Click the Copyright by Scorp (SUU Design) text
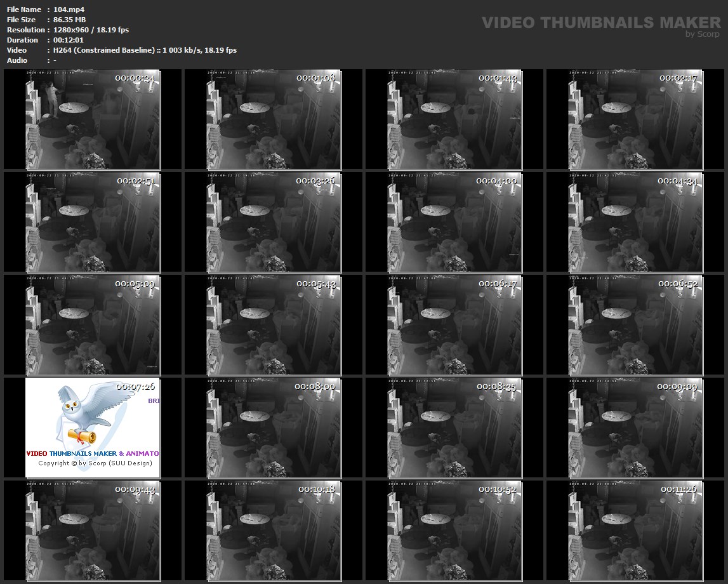This screenshot has height=584, width=728. click(x=95, y=463)
